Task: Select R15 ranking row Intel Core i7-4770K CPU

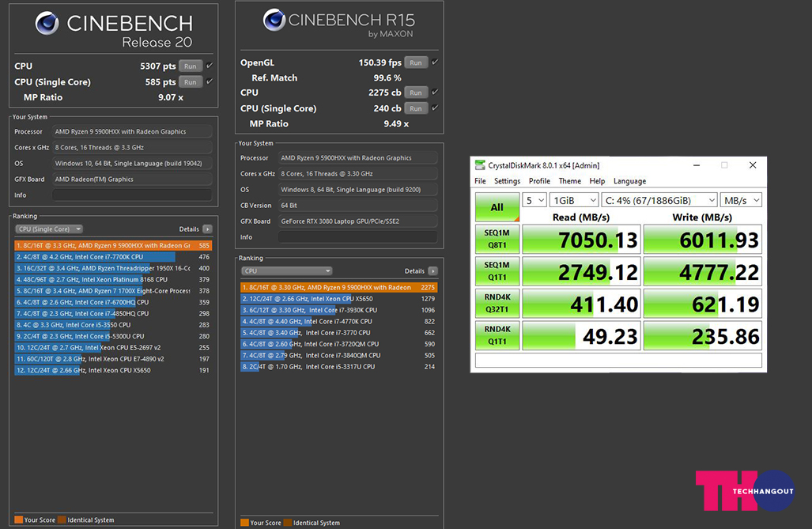Action: click(339, 321)
